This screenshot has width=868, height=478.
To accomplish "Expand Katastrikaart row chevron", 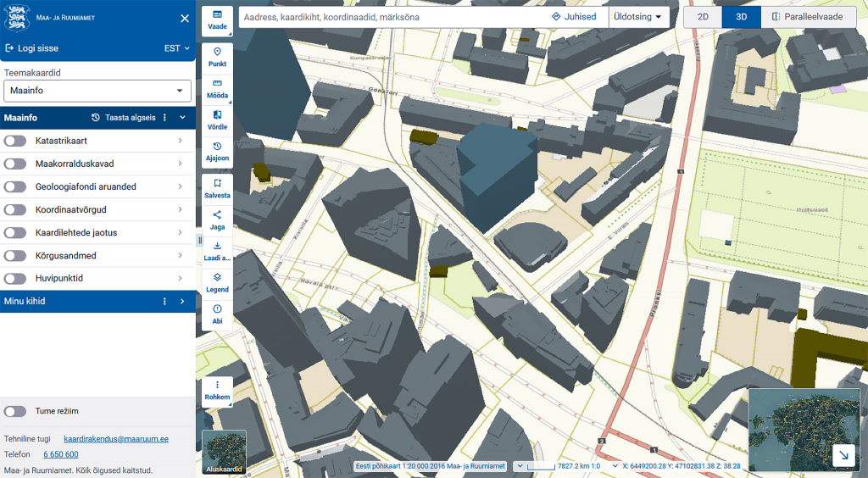I will pyautogui.click(x=180, y=141).
